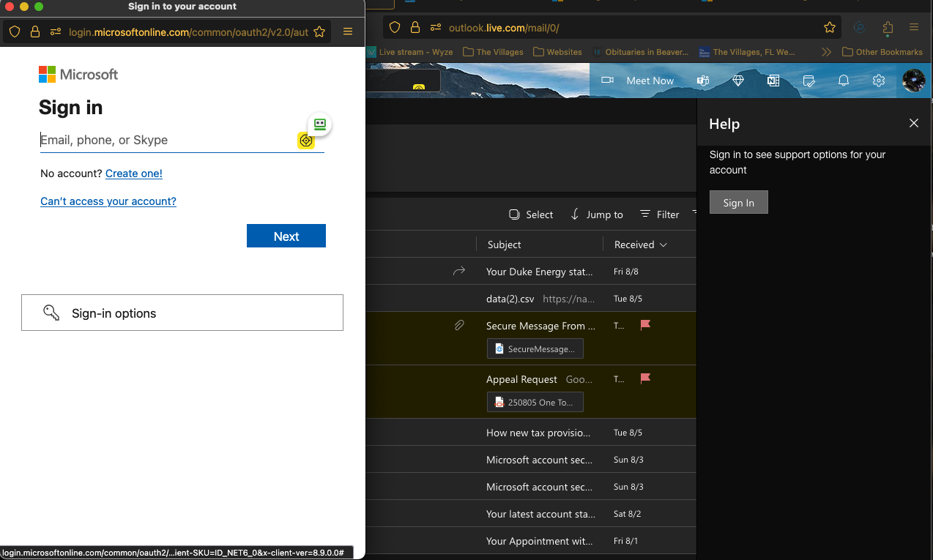This screenshot has width=933, height=560.
Task: Bookmark the login page with star icon
Action: tap(319, 31)
